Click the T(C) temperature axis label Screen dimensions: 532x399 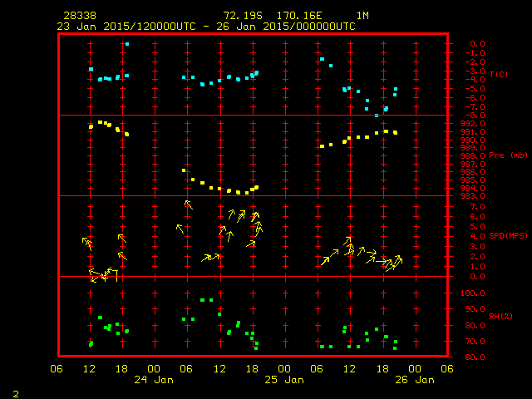[499, 74]
